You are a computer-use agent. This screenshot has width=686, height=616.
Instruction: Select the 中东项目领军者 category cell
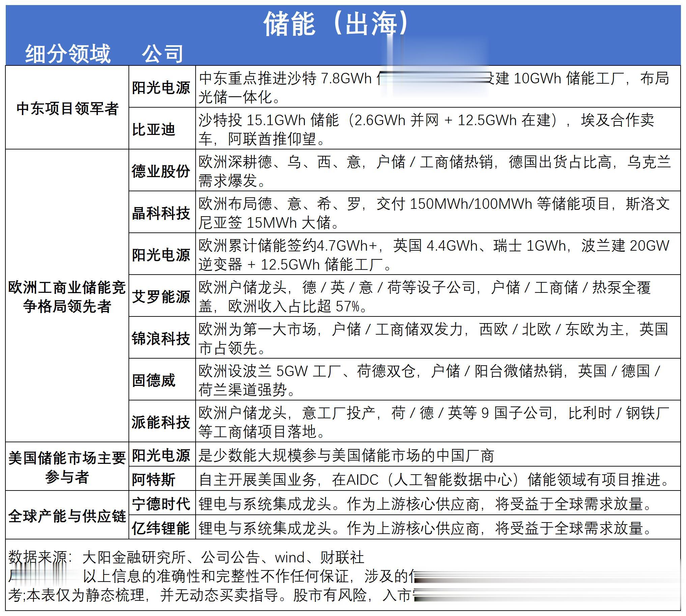(x=67, y=108)
